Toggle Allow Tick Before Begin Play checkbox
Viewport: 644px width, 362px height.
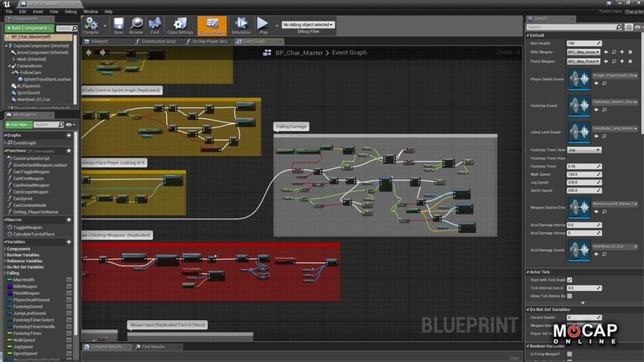(570, 296)
